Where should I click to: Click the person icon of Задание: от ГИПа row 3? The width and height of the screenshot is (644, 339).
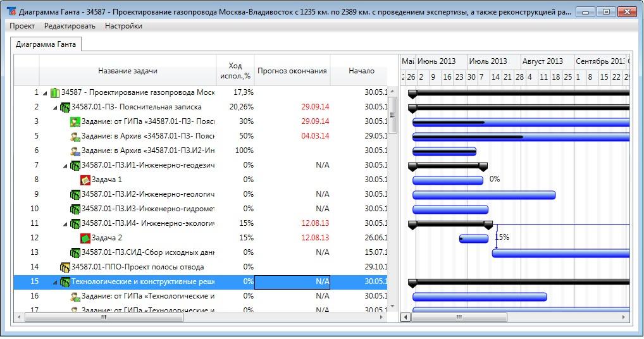coord(75,122)
